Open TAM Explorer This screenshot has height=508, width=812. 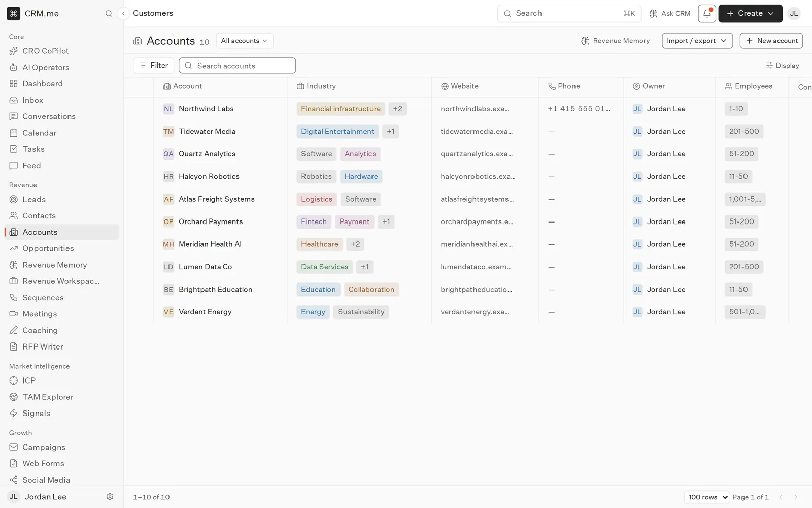[62, 397]
